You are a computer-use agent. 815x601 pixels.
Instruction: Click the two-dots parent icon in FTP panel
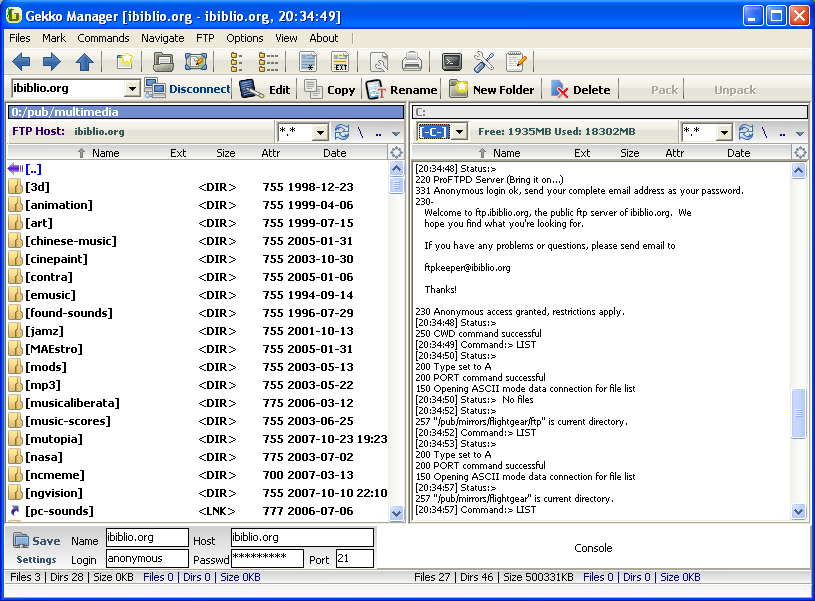click(x=378, y=133)
